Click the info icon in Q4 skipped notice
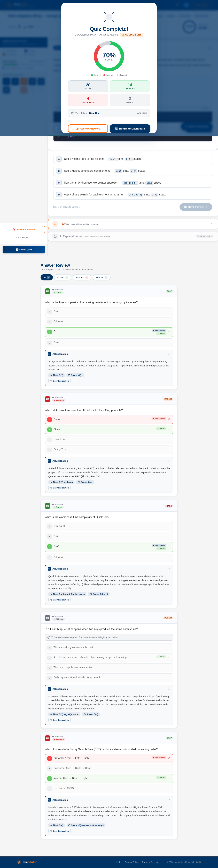Screen dimensions: 218x868 click(x=49, y=637)
